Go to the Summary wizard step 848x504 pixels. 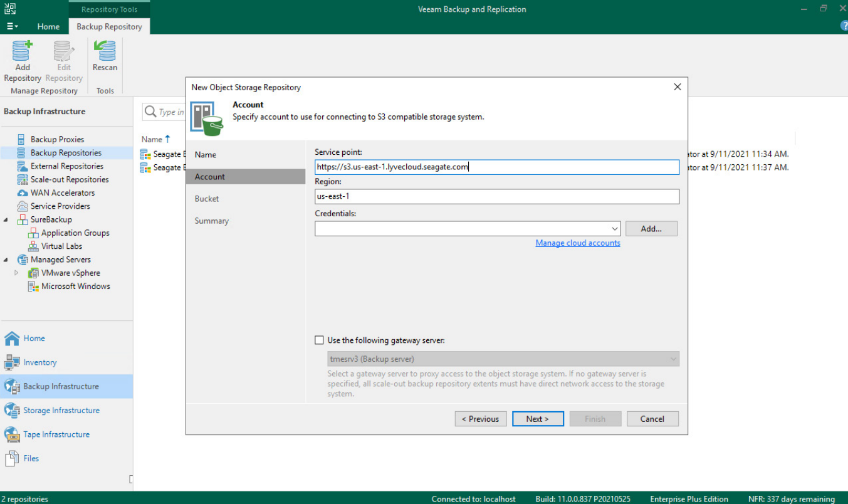point(212,221)
